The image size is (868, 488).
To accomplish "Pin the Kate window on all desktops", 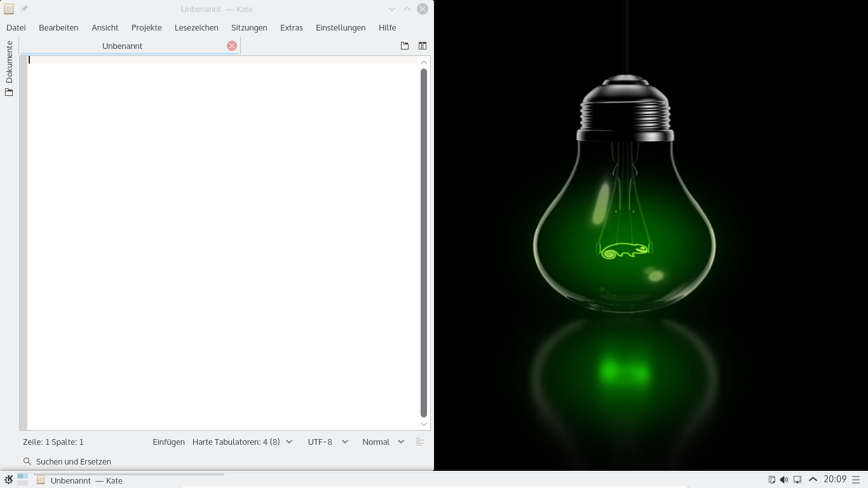I will tap(24, 9).
